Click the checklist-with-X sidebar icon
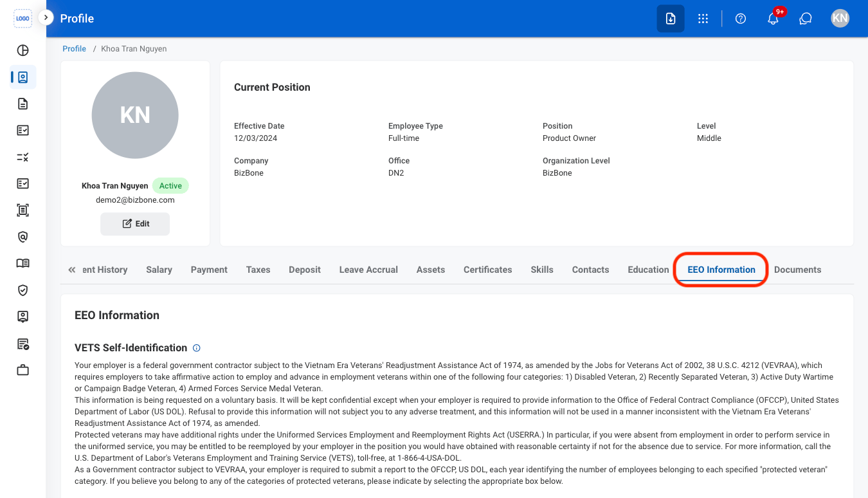Screen dimensions: 868x498 point(23,157)
